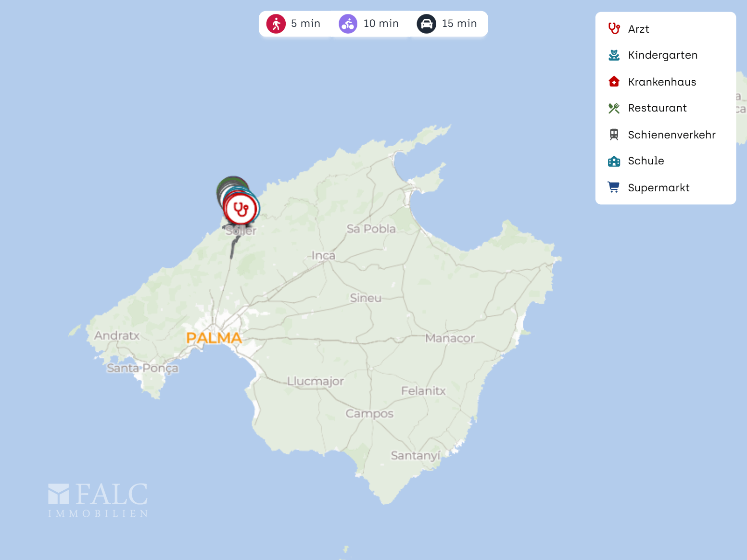Enable the 15 min driving isochrone
Image resolution: width=747 pixels, height=560 pixels.
447,23
